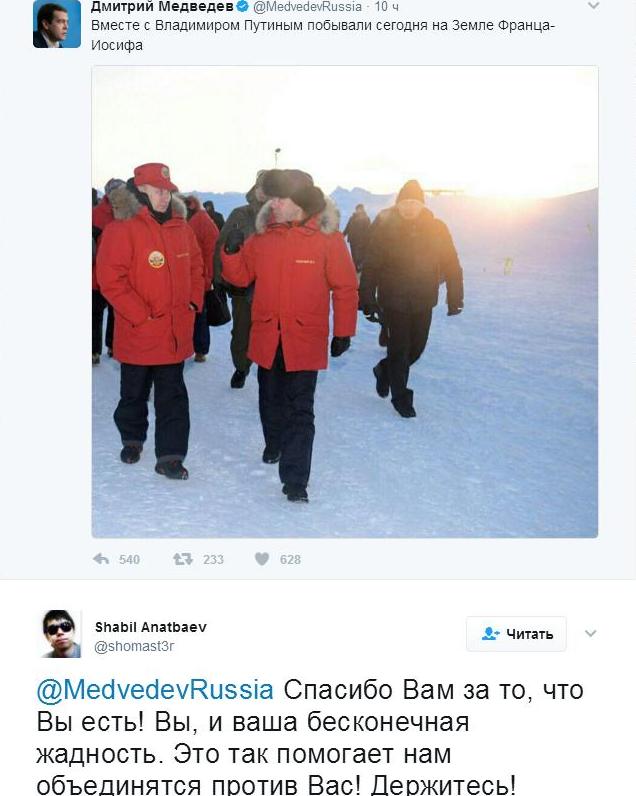Open Shabil Anatbaev's avatar picture

click(61, 634)
